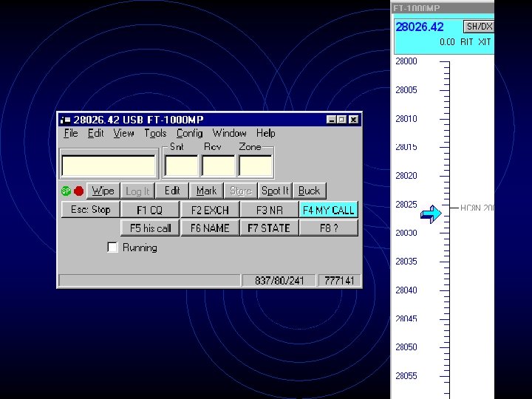Click the 28020 label on bandmap scale
Viewport: 532px width, 399px height.
point(406,175)
